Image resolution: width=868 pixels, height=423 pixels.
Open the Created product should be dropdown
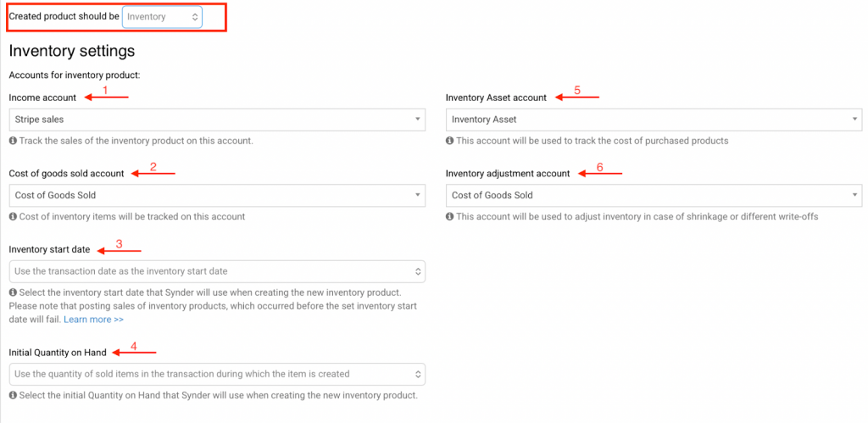click(x=162, y=17)
